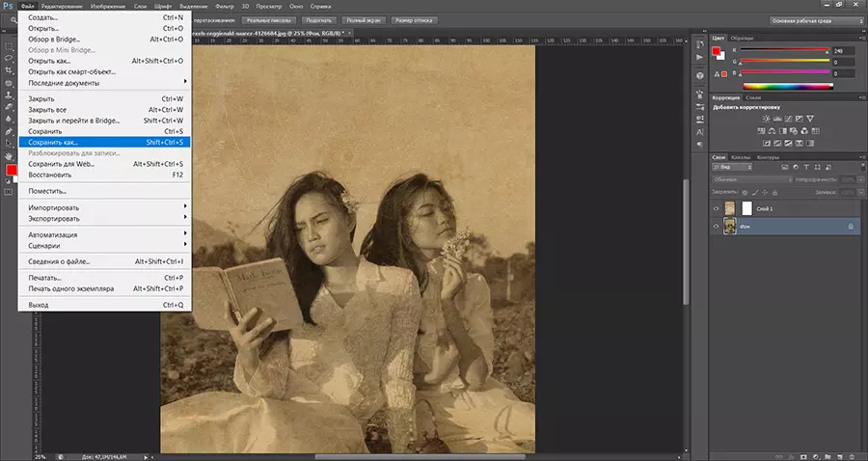Select the Hand tool in the toolbar
This screenshot has width=868, height=461.
pos(9,155)
